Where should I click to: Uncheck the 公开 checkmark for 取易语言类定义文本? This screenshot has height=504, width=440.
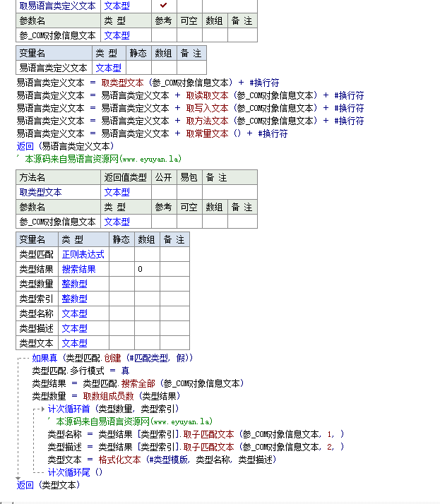point(164,6)
